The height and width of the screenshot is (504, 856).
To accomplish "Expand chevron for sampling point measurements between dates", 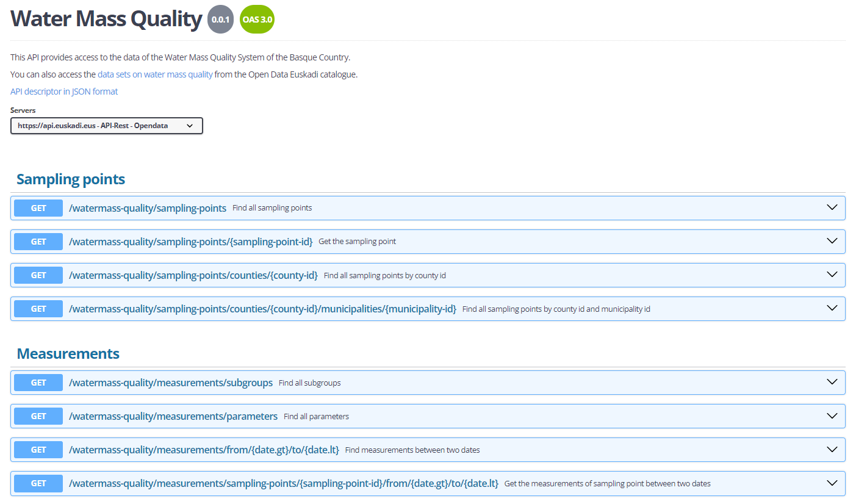I will point(832,483).
